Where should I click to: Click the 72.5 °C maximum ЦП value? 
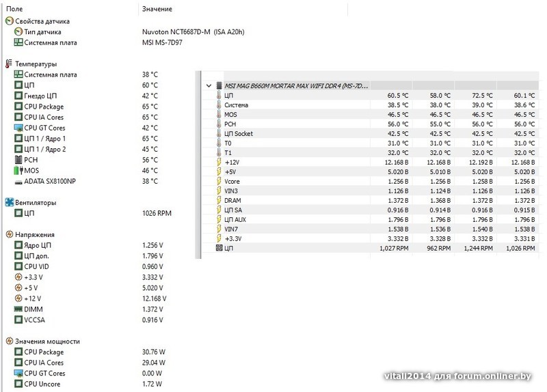pos(482,95)
